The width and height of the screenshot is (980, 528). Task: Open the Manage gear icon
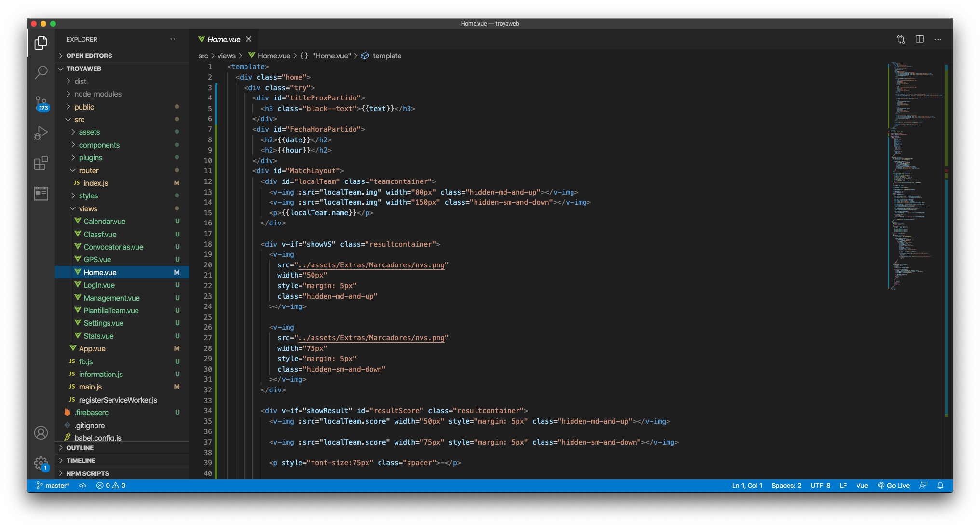(41, 463)
